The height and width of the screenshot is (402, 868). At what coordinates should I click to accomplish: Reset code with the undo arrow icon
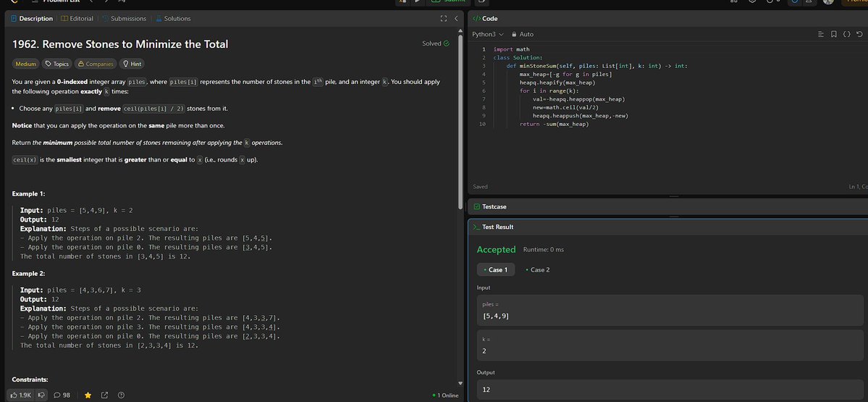pyautogui.click(x=859, y=34)
